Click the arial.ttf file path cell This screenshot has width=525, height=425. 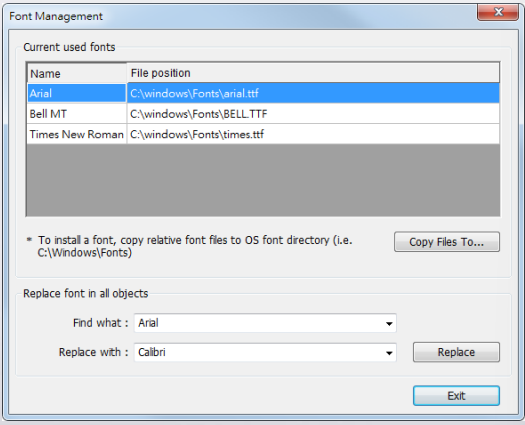coord(313,93)
